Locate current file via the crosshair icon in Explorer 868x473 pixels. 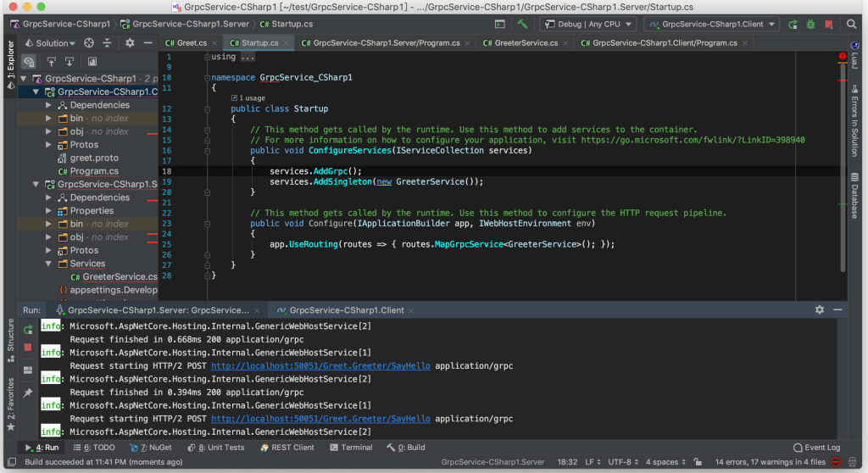[88, 42]
